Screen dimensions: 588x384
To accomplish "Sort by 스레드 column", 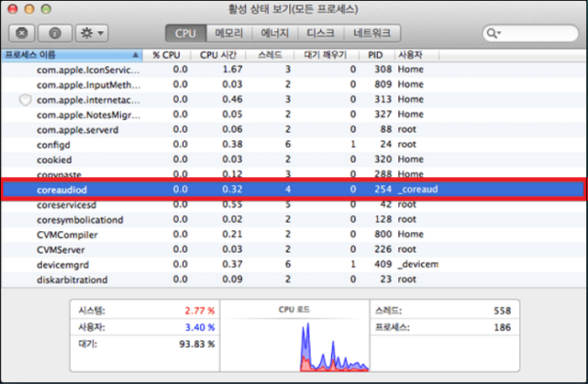I will click(270, 55).
